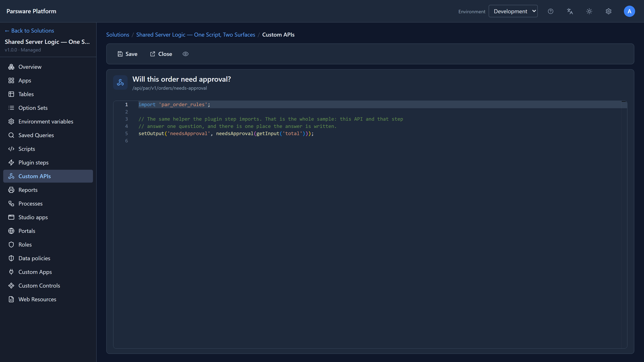Open Overview in the sidebar

coord(48,67)
